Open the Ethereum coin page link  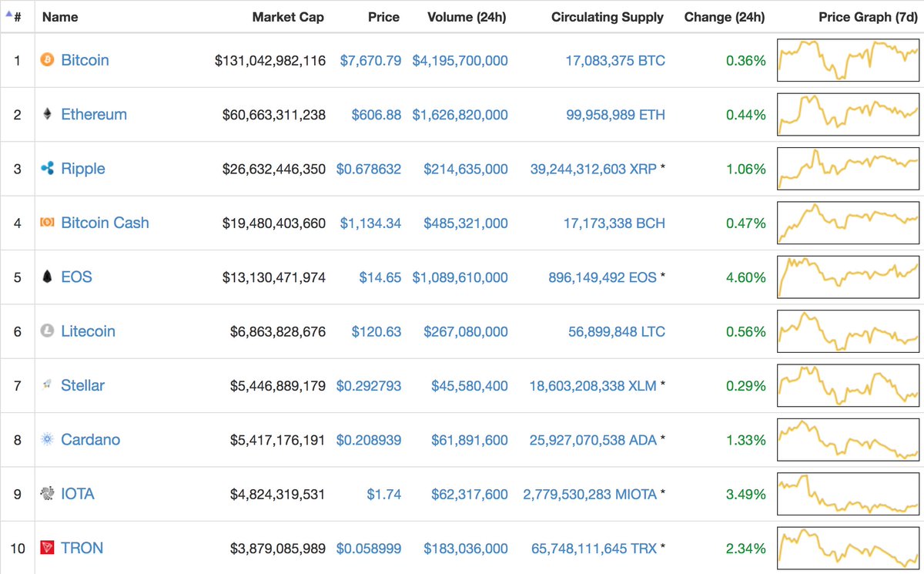tap(94, 114)
